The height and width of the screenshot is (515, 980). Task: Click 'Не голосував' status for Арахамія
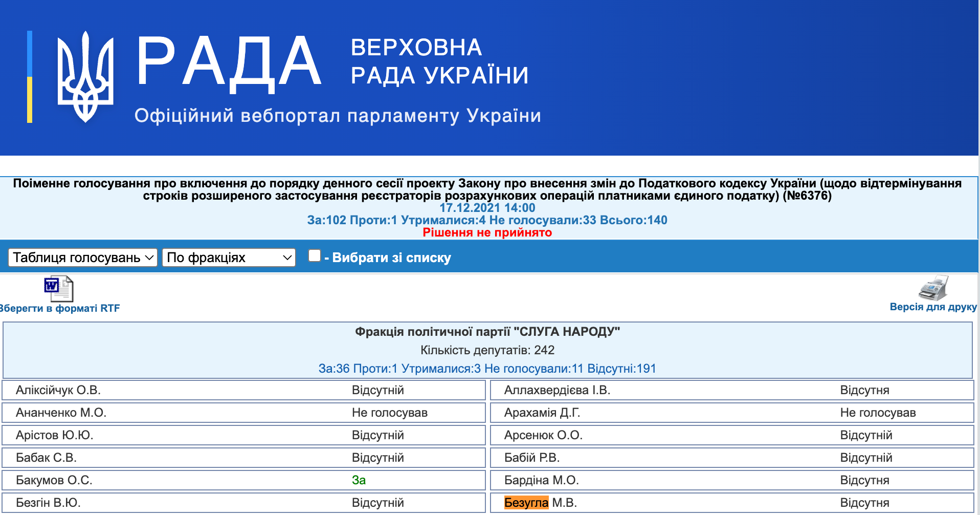point(878,413)
